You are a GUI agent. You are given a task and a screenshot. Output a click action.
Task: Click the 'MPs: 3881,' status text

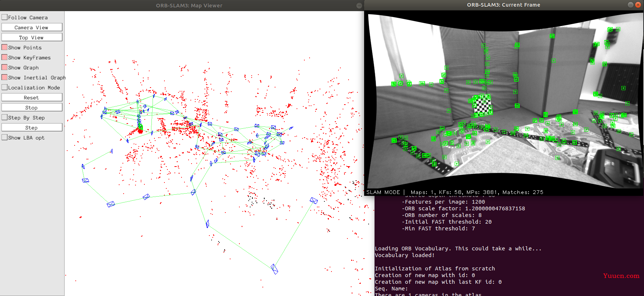pos(483,192)
